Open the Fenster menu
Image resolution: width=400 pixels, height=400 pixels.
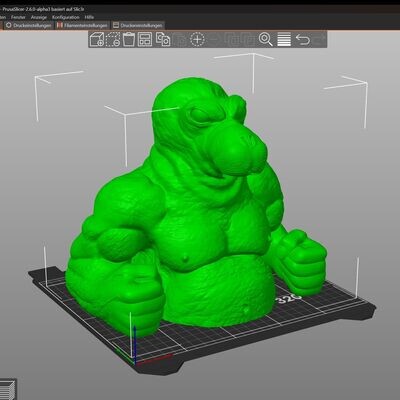[x=18, y=17]
